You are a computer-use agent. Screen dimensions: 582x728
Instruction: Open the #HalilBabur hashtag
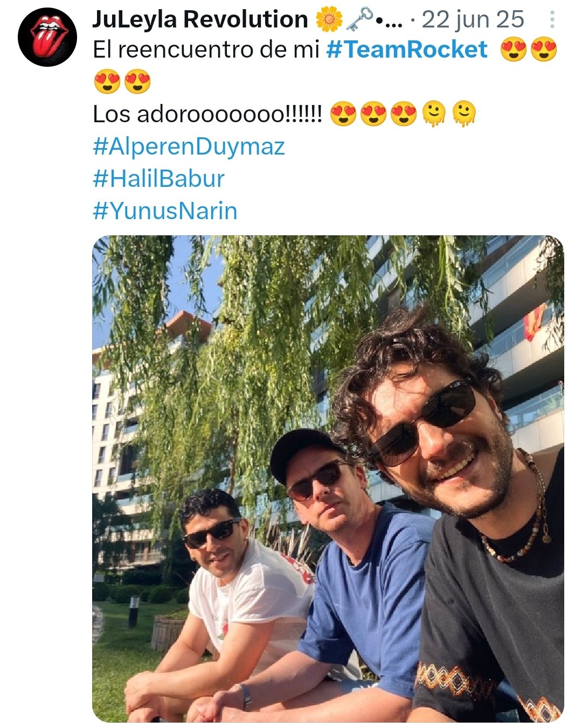click(x=158, y=179)
